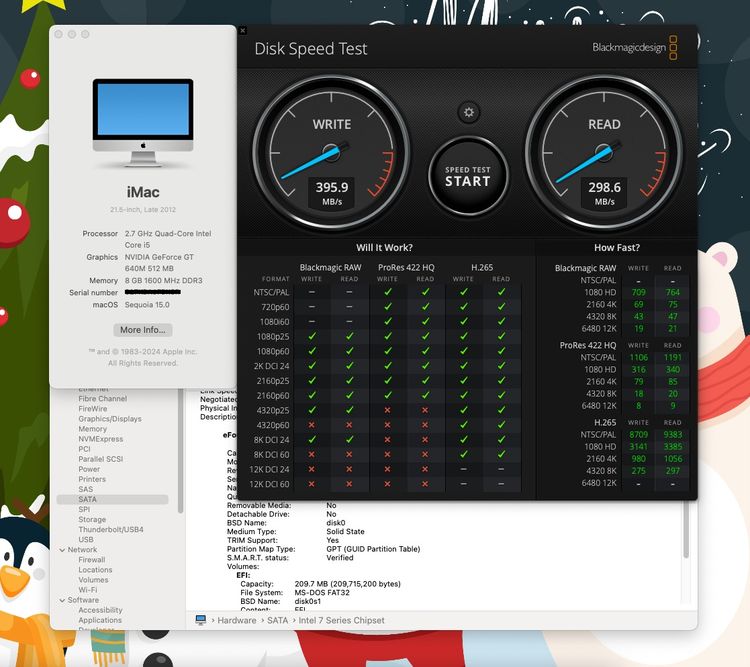Screen dimensions: 750x667
Task: Click the disk0s1 BSD Name value
Action: click(308, 601)
